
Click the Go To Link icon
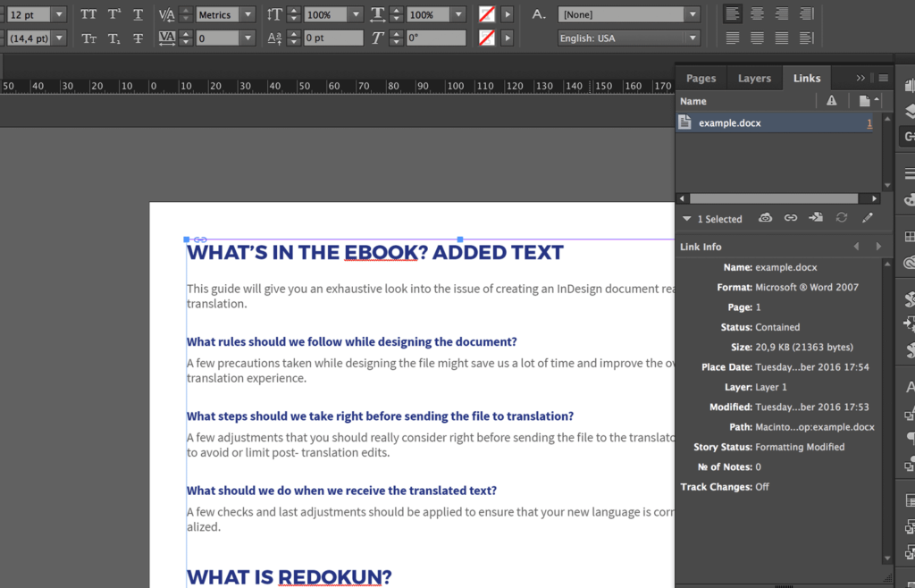point(816,217)
